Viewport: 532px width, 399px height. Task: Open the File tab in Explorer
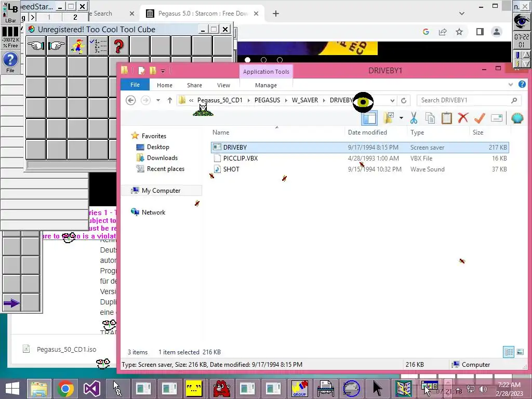point(135,85)
